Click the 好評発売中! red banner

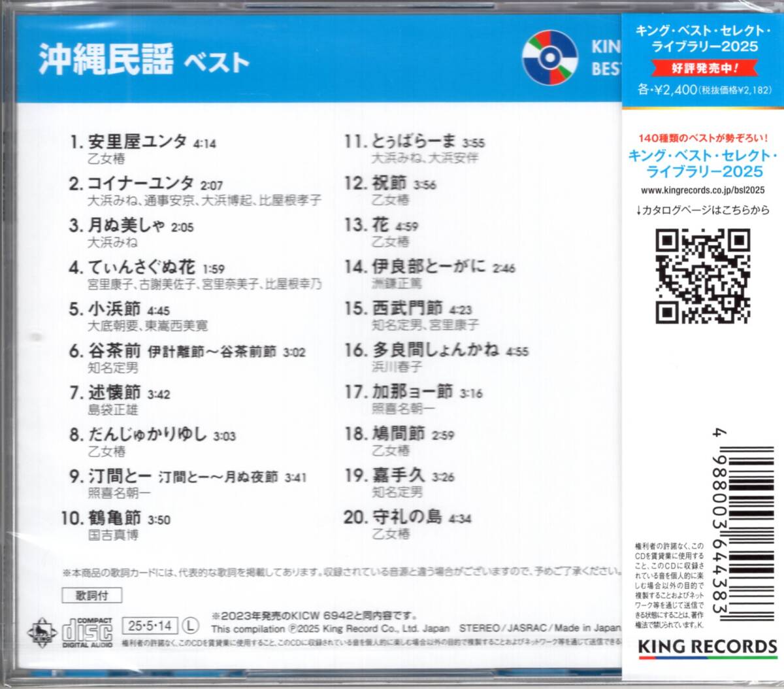(706, 68)
